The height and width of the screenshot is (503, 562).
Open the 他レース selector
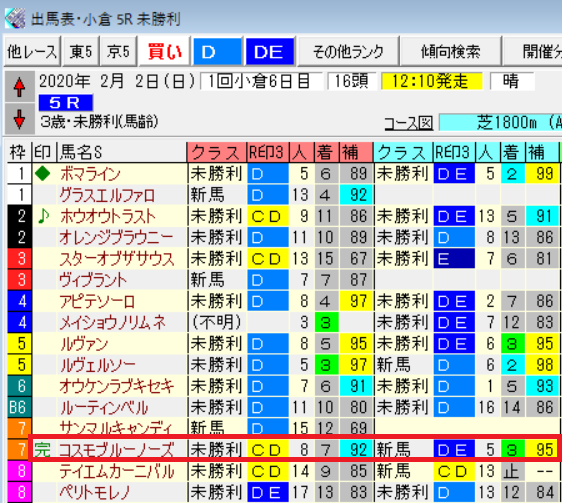click(32, 52)
